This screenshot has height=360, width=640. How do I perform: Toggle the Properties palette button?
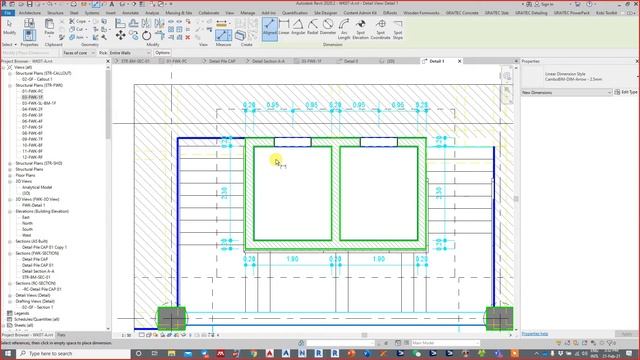click(x=29, y=35)
